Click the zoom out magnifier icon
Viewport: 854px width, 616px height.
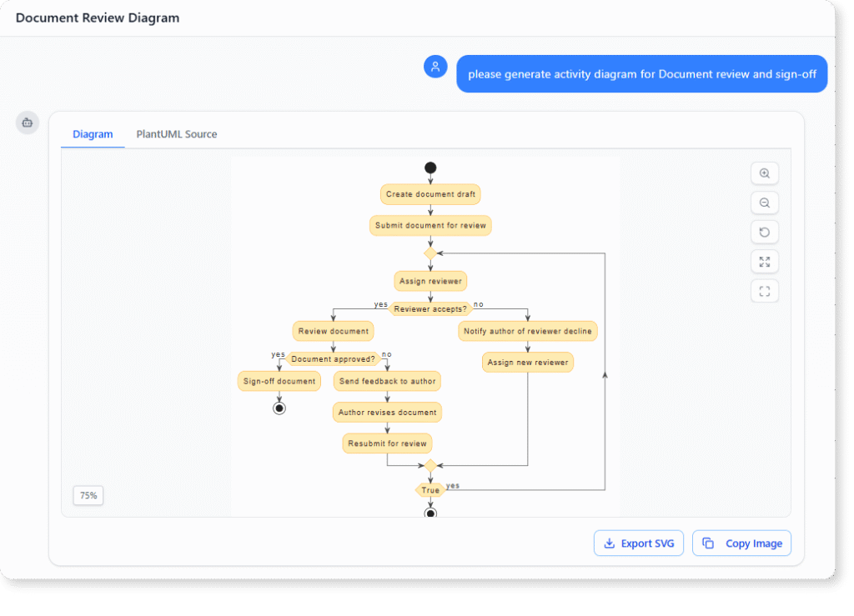pos(765,203)
